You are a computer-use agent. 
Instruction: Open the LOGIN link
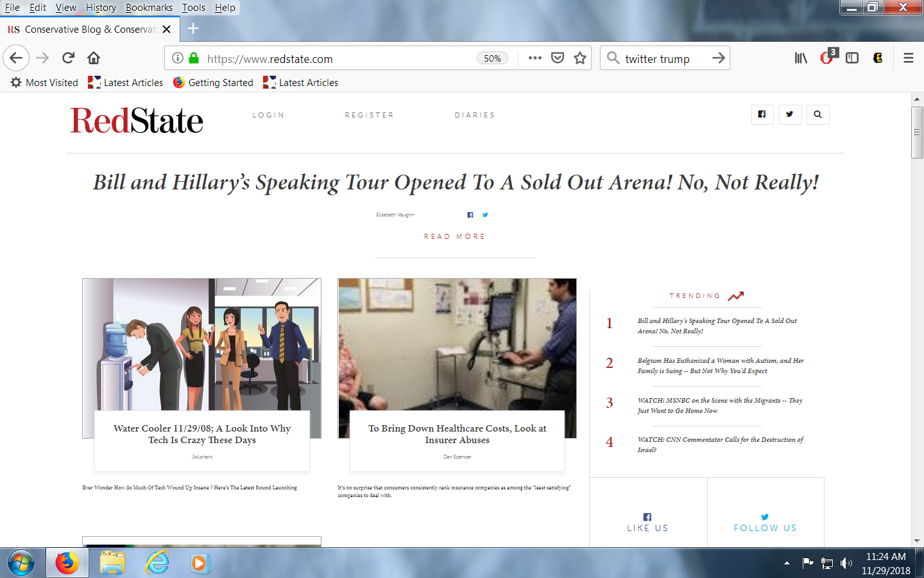[268, 115]
